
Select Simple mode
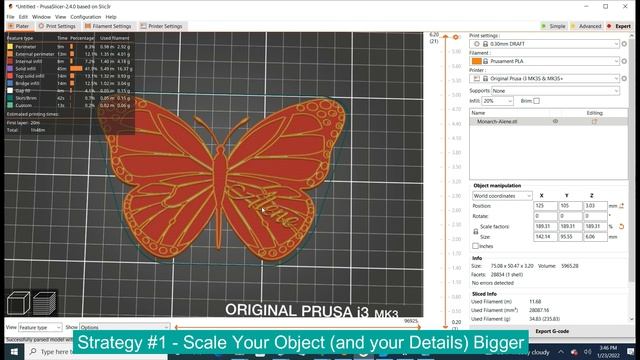click(553, 26)
